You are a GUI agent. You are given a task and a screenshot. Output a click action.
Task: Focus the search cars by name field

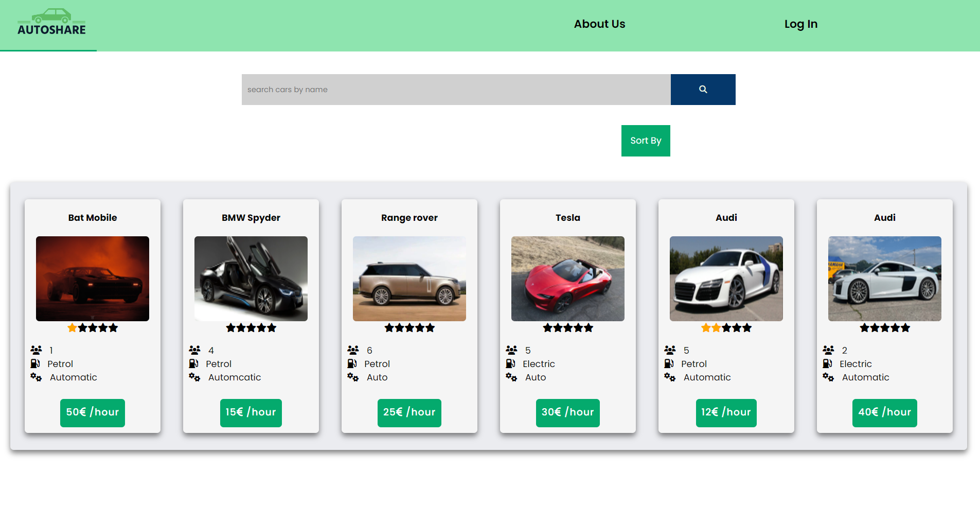pos(456,90)
